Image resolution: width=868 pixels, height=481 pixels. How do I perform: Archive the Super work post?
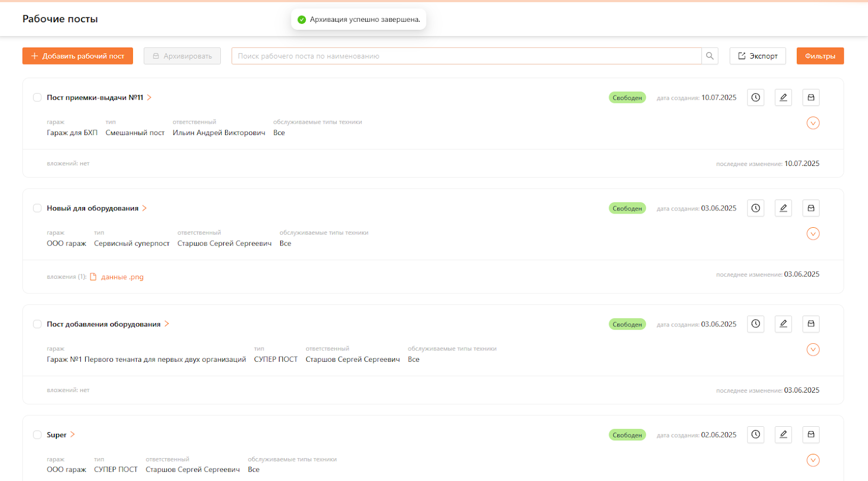[x=811, y=435]
